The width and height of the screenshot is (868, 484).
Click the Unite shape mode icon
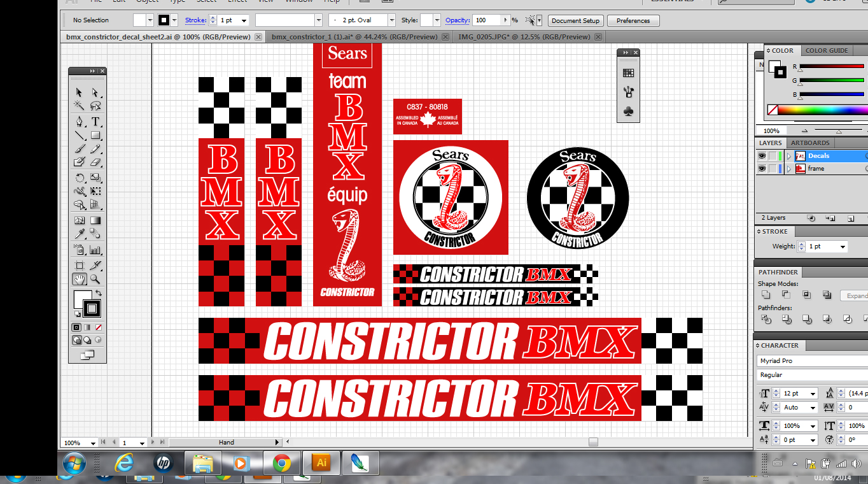click(x=766, y=295)
